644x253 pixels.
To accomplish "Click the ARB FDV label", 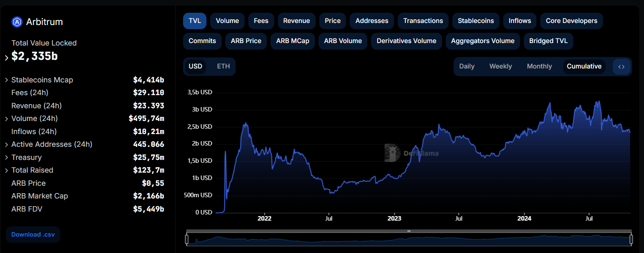I will point(27,209).
